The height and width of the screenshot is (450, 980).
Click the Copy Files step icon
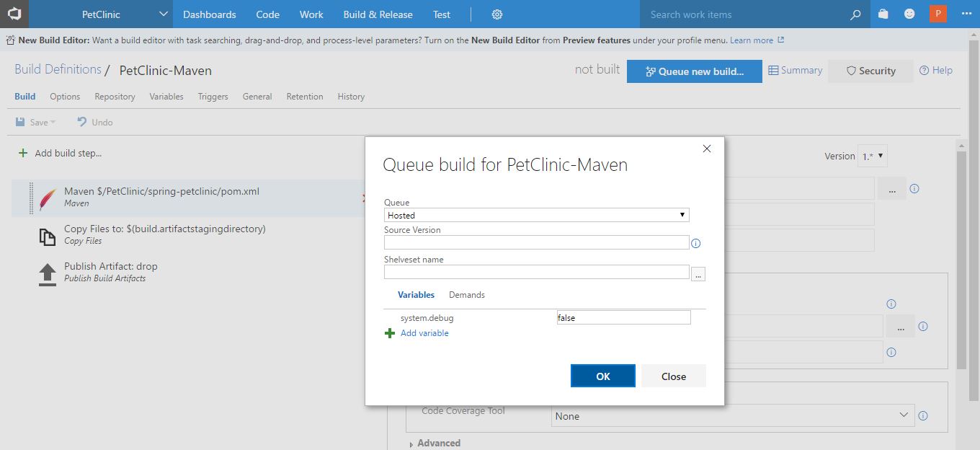[47, 237]
